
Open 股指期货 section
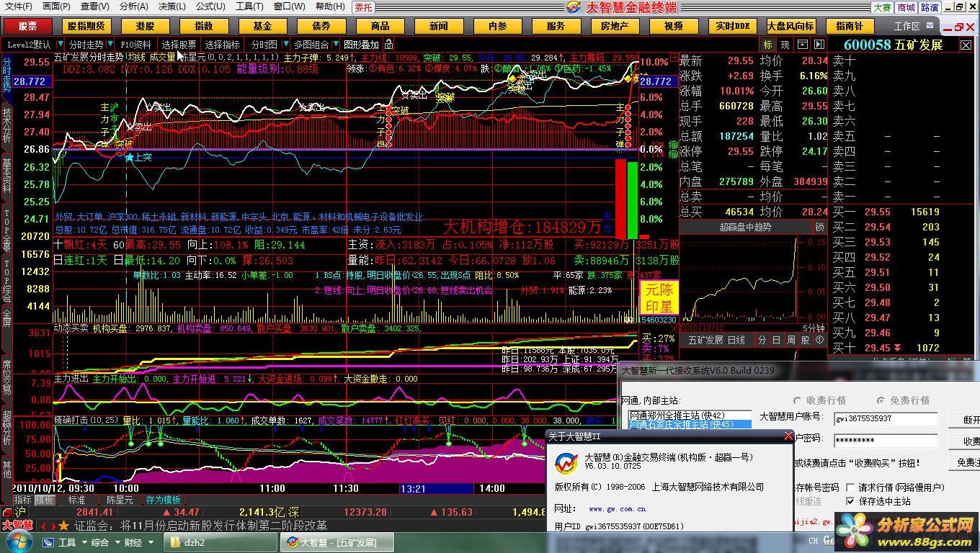point(86,26)
